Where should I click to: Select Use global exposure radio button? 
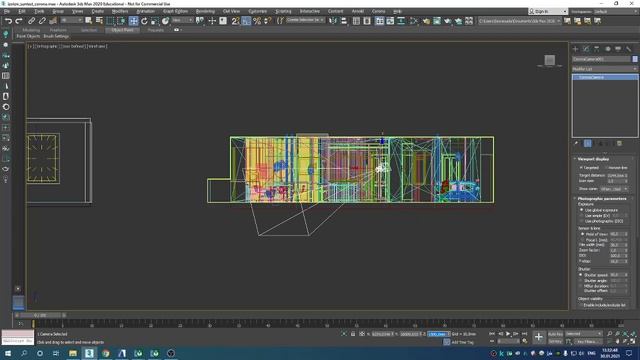point(582,210)
